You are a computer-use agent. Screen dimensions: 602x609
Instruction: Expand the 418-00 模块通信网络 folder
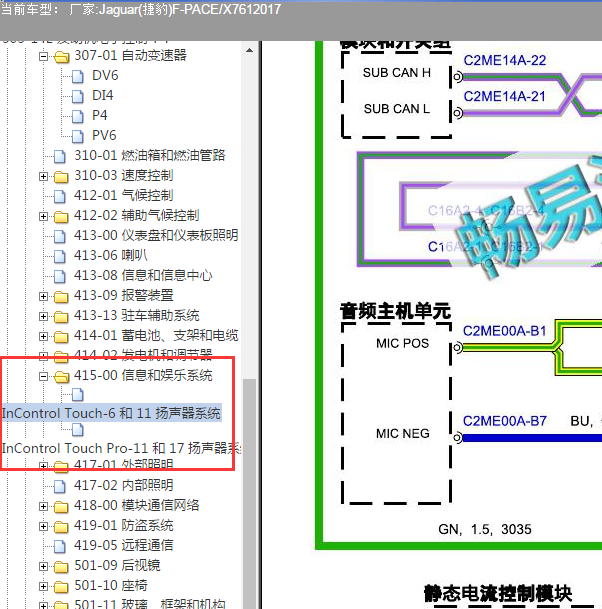[43, 506]
